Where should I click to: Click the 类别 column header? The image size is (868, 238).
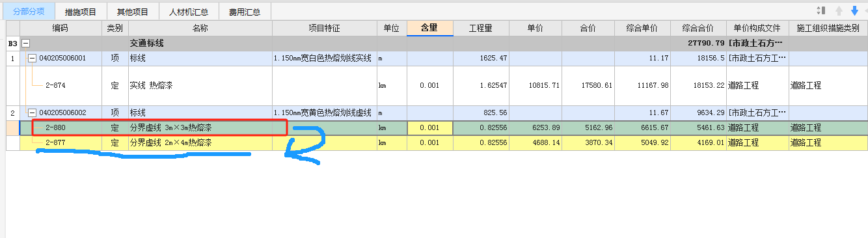[115, 29]
